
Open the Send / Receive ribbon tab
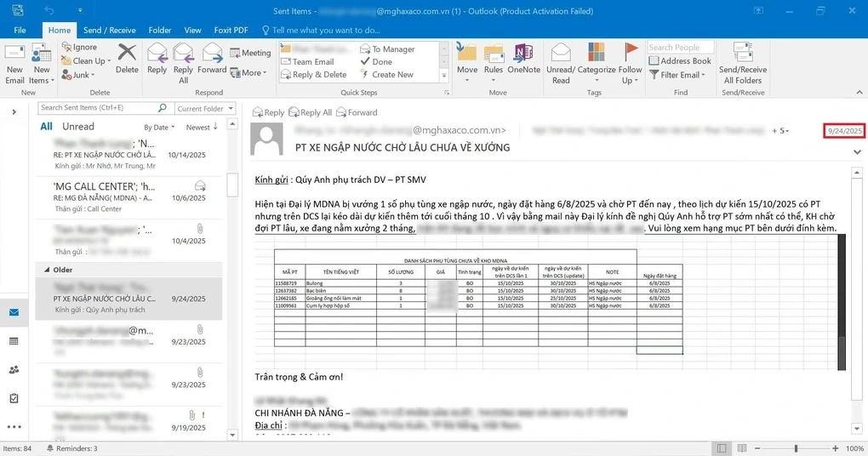[110, 30]
